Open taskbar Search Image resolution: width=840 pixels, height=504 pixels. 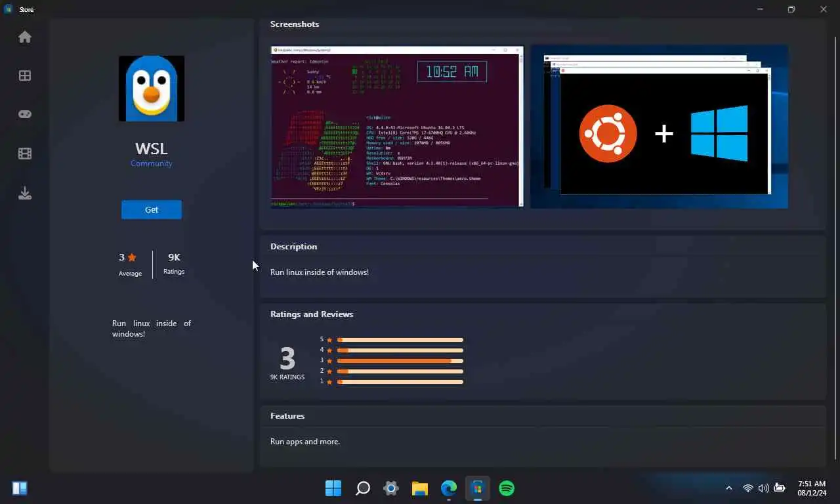[362, 488]
